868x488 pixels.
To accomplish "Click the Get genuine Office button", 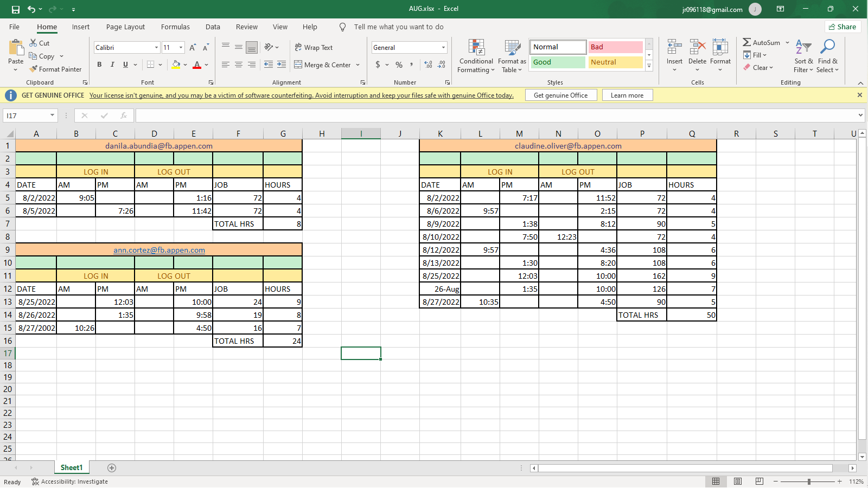I will coord(561,95).
